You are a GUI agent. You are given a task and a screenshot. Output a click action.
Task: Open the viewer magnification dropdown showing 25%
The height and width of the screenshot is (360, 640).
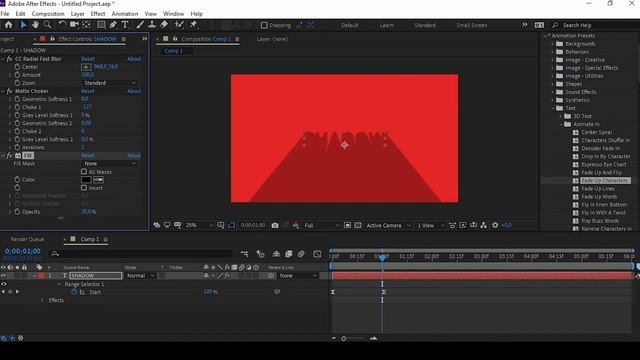tap(199, 225)
